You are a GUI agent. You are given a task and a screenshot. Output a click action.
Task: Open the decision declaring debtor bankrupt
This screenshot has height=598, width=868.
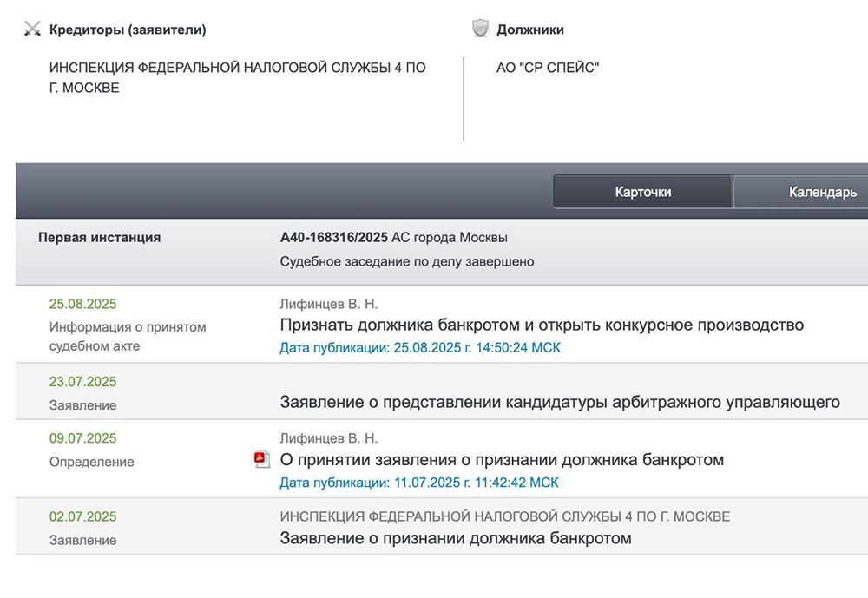(542, 325)
